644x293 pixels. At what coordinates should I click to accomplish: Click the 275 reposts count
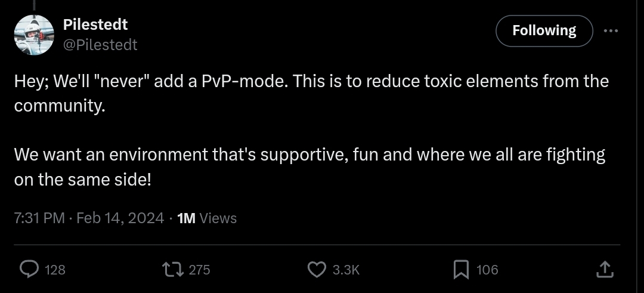pyautogui.click(x=199, y=270)
